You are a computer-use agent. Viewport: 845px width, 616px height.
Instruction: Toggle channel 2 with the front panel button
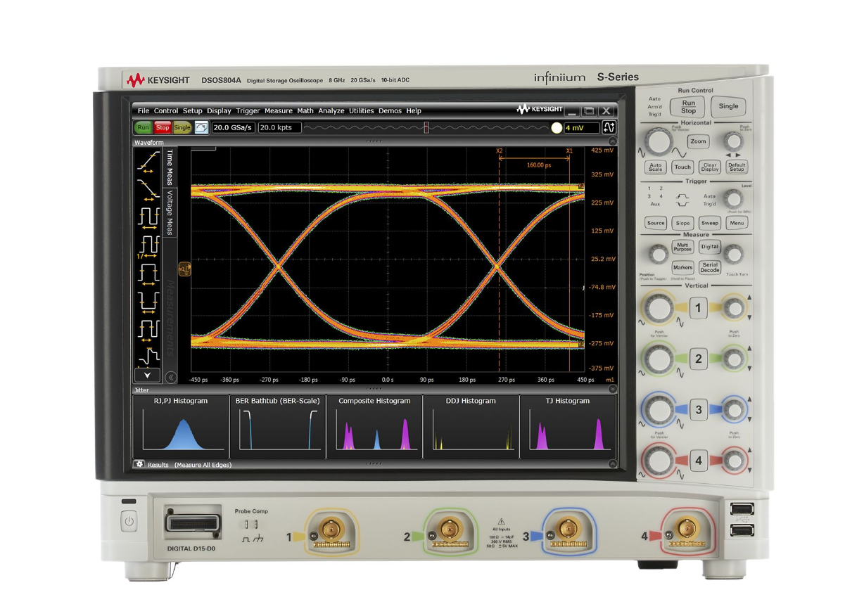[698, 359]
